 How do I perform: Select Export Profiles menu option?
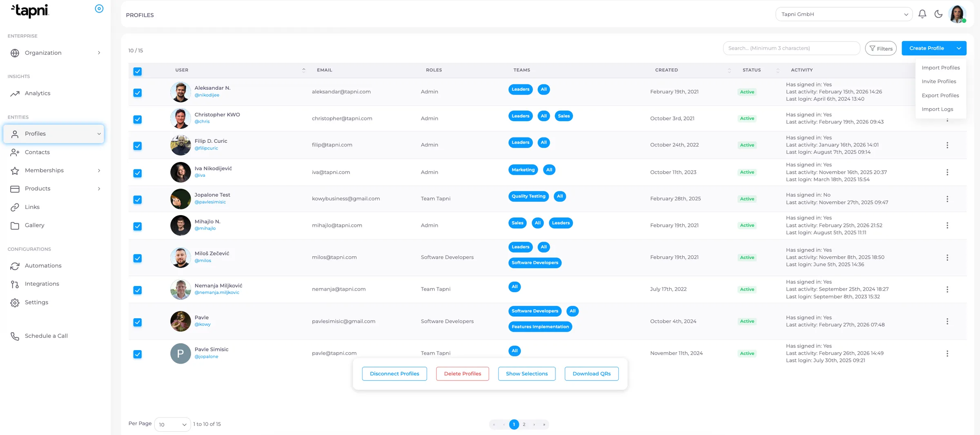(940, 95)
